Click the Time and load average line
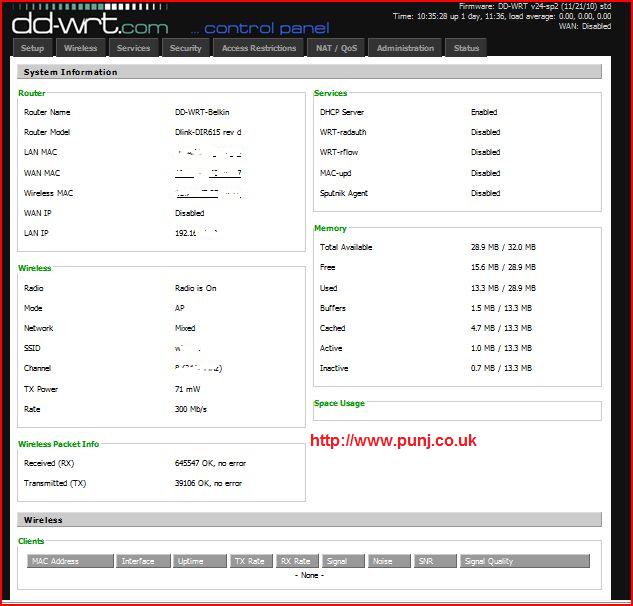 [502, 16]
